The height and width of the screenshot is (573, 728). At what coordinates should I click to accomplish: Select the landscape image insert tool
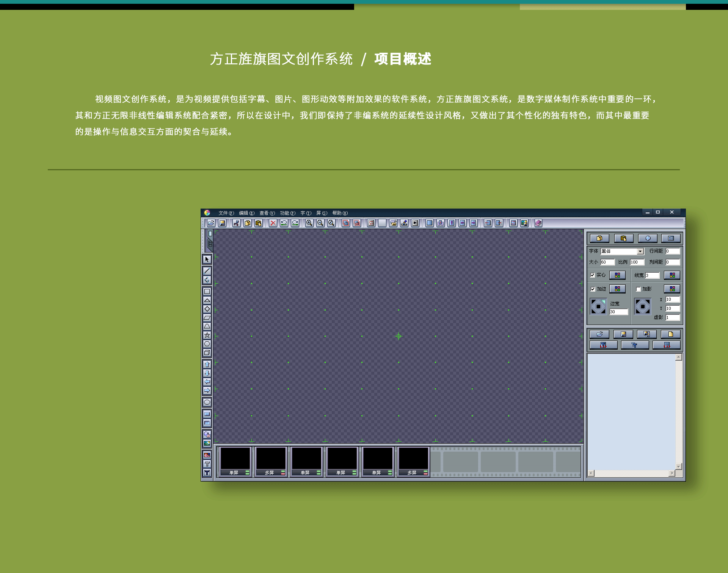click(207, 443)
